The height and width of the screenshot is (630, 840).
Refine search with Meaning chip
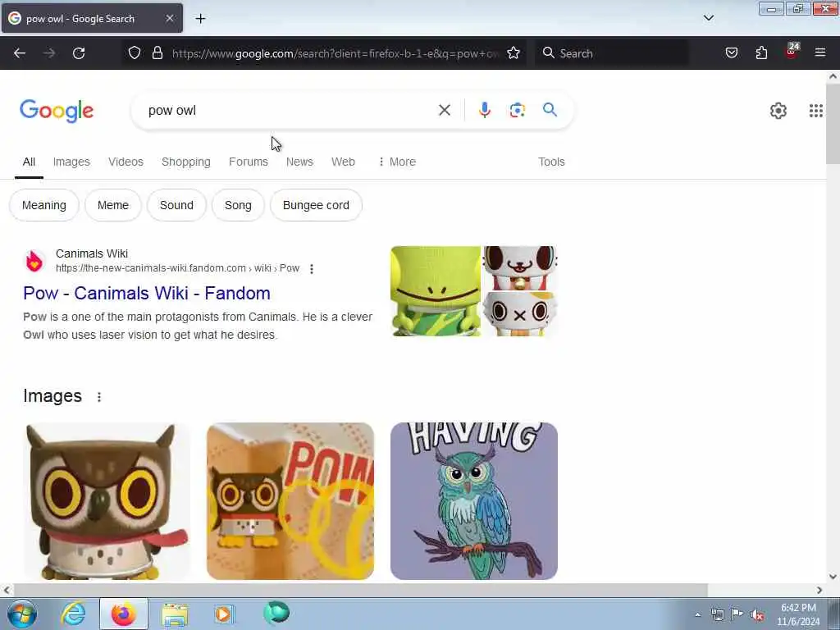point(44,205)
